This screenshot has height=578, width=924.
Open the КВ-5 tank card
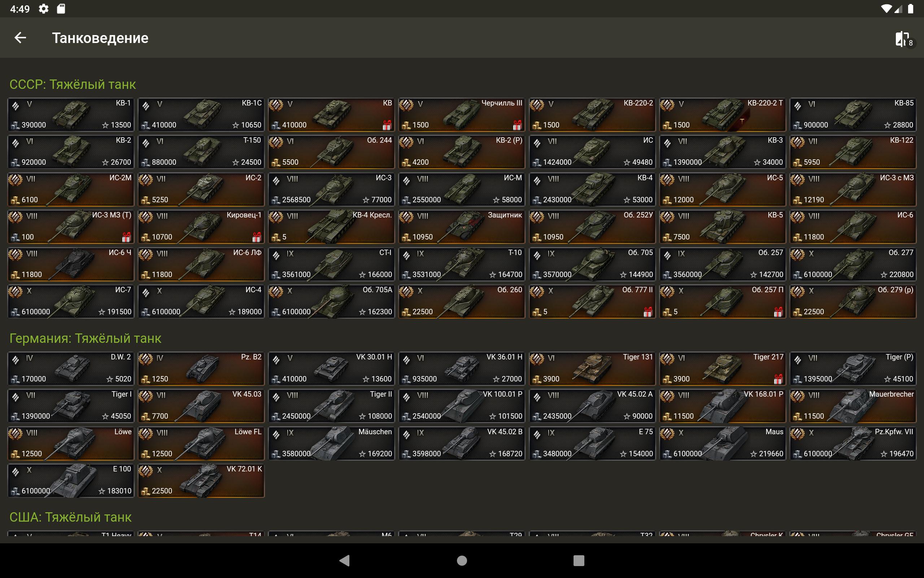(x=722, y=227)
